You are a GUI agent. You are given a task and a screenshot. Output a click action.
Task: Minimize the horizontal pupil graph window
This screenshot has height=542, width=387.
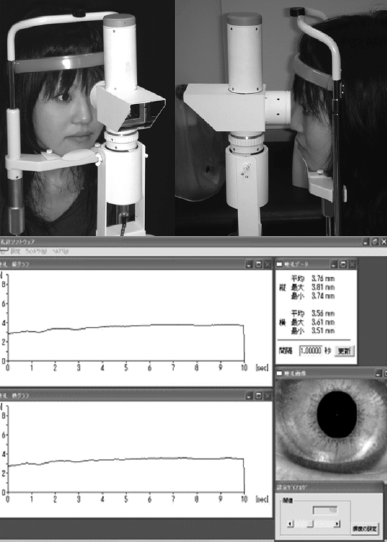click(x=249, y=396)
